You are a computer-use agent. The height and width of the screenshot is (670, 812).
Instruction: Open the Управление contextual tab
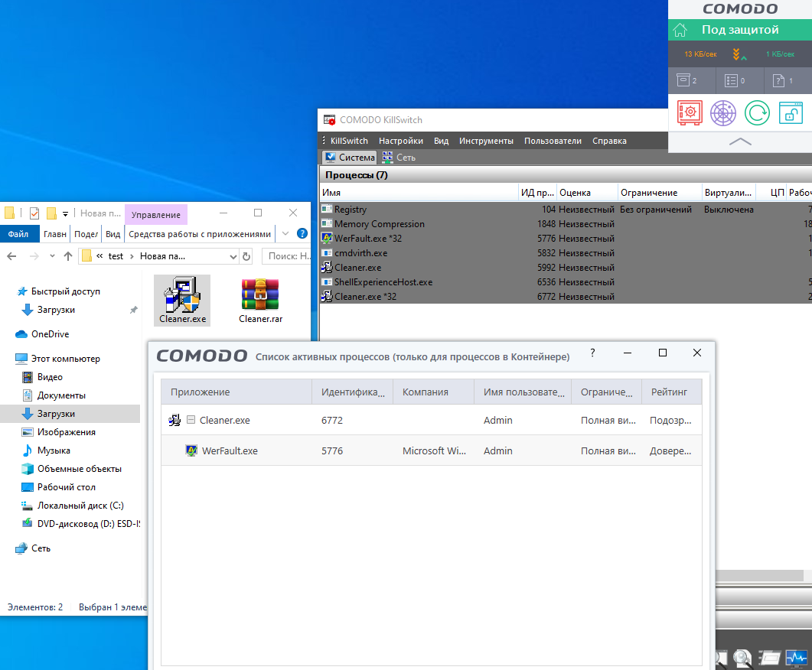[x=156, y=215]
